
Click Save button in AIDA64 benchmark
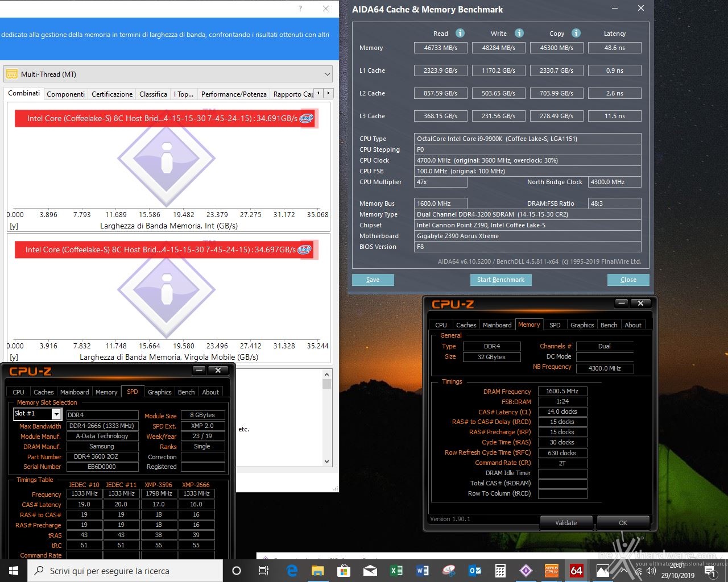[373, 280]
